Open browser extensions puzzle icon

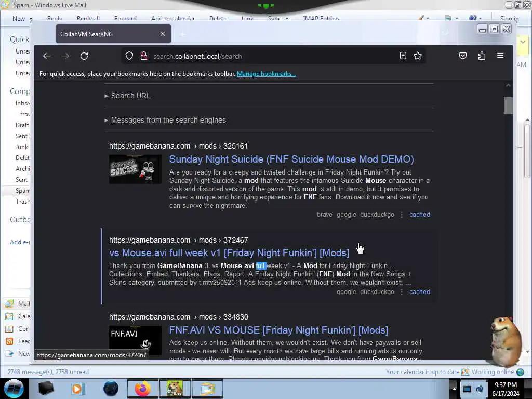coord(482,56)
